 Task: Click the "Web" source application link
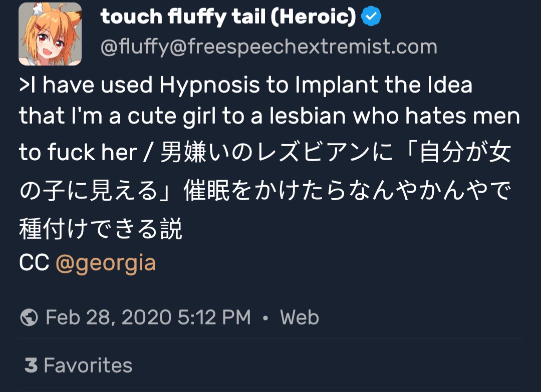(x=300, y=317)
